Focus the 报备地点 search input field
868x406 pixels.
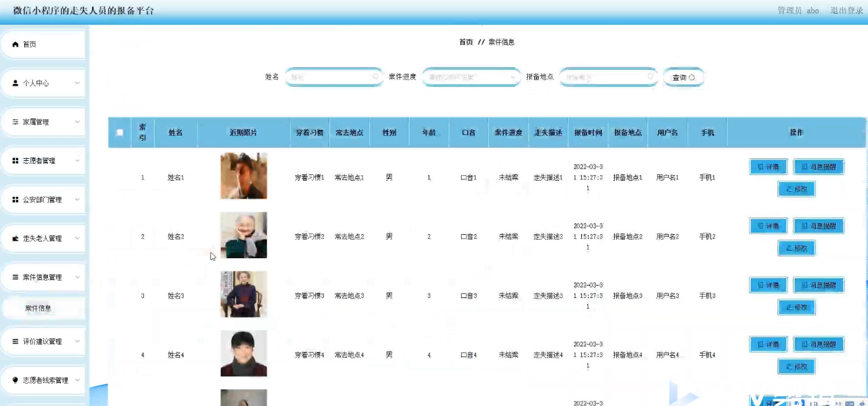[x=608, y=77]
